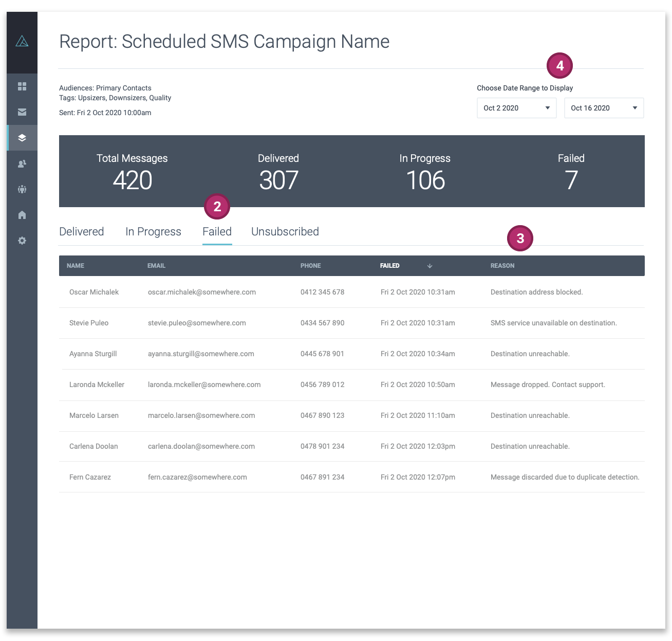This screenshot has height=641, width=672.
Task: Sort the table by the NAME column
Action: (75, 266)
